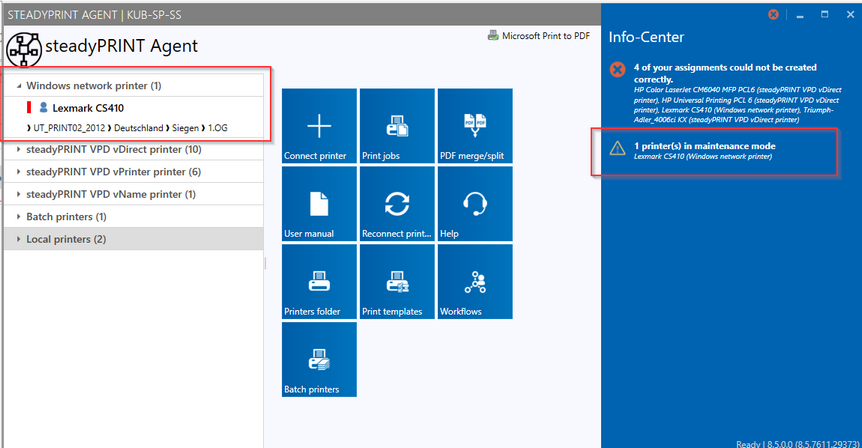The image size is (862, 448).
Task: Open the User manual tile
Action: pyautogui.click(x=319, y=204)
